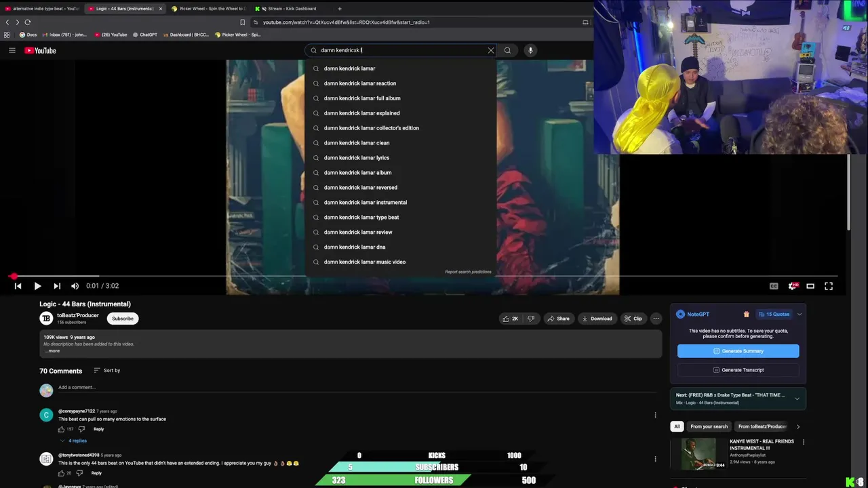Open the Docs bookmark

tap(28, 35)
